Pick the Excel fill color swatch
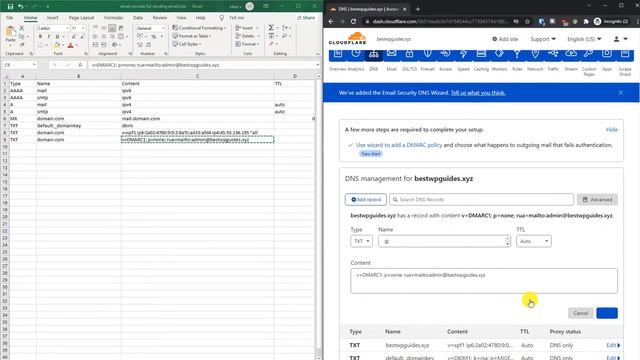The height and width of the screenshot is (360, 640). click(x=57, y=45)
